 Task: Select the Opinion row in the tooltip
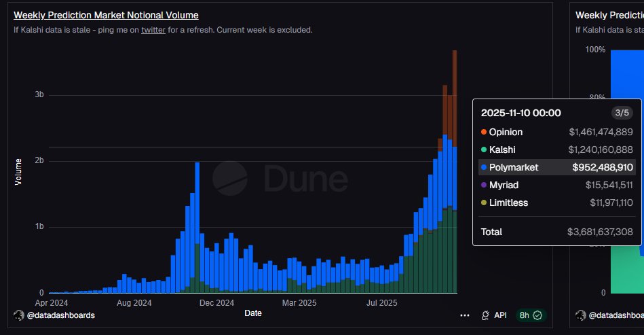pos(557,132)
